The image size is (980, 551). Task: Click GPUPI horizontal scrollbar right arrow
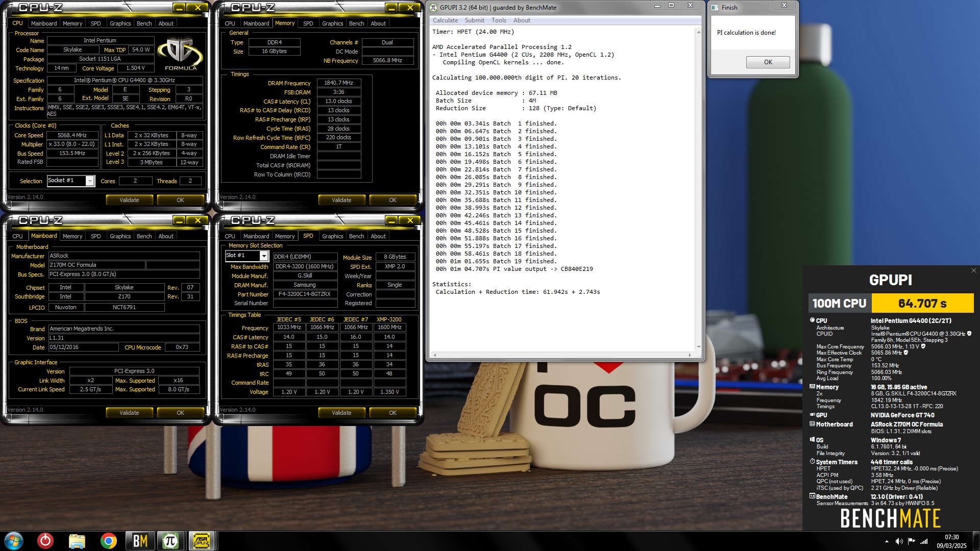690,355
